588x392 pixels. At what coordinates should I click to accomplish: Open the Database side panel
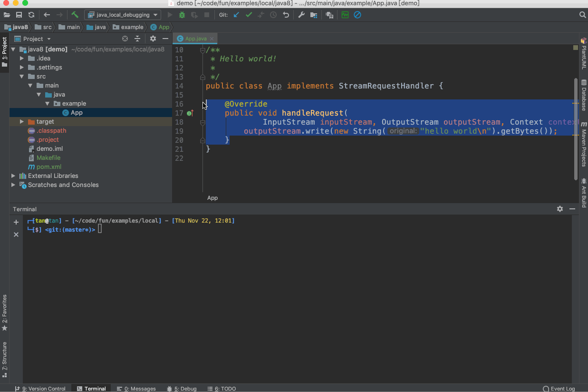[584, 95]
